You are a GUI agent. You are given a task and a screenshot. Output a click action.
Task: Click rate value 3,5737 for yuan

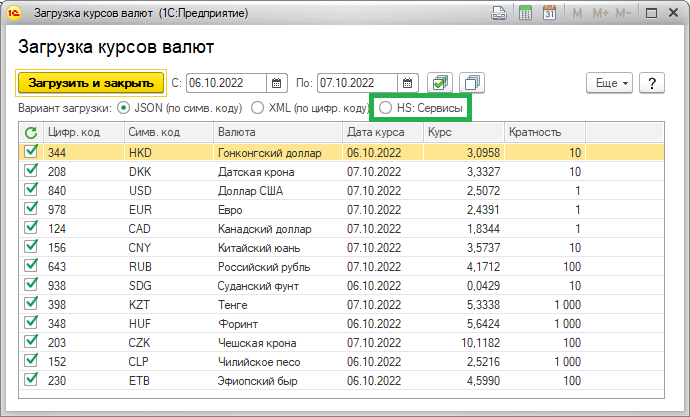tap(464, 248)
